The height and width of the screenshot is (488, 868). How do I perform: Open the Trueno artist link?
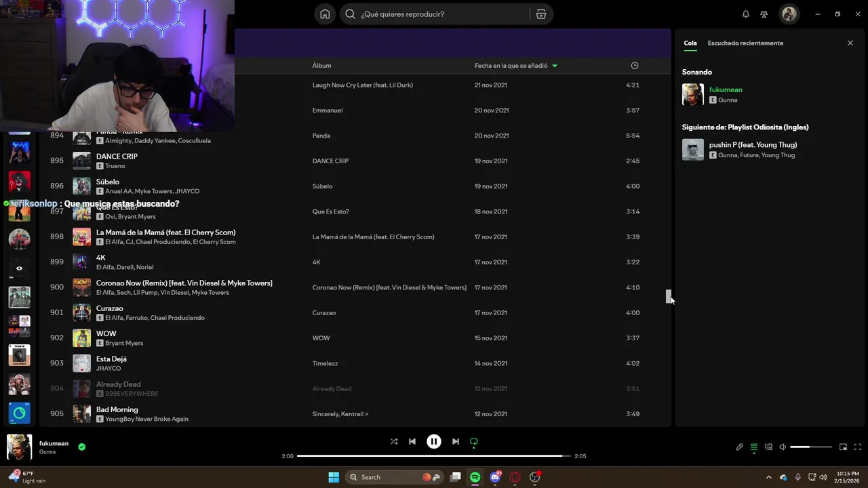(115, 166)
